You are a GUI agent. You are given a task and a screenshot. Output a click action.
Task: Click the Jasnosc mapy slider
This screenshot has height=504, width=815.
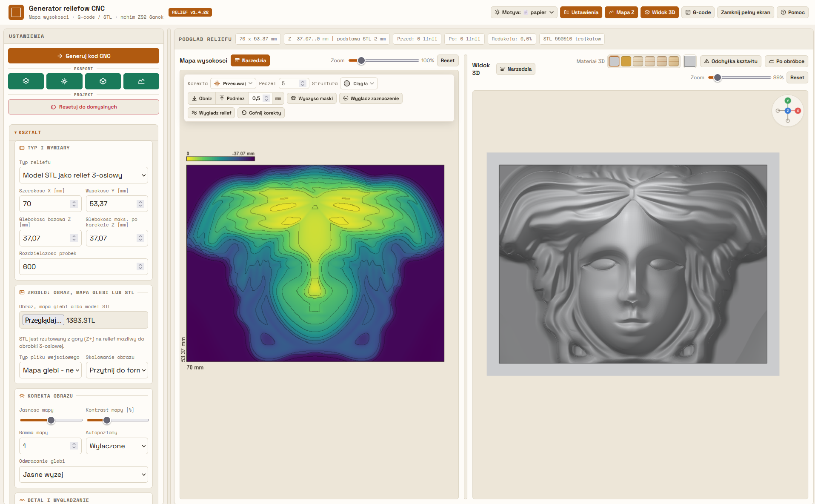51,420
